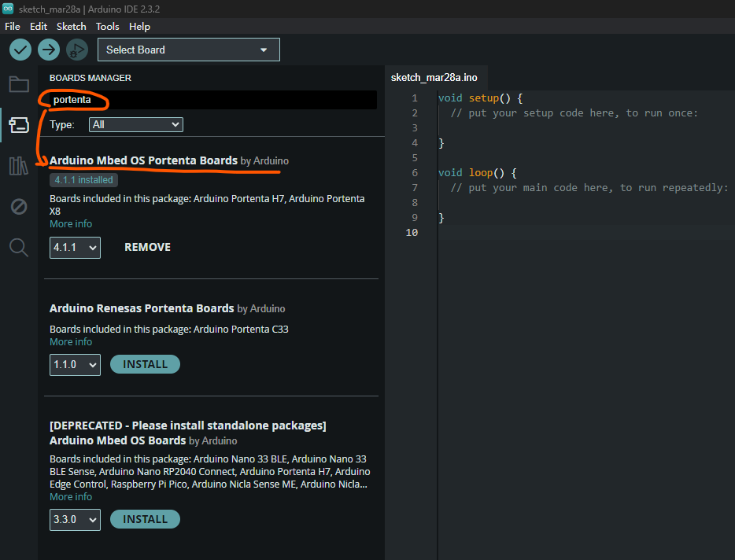The height and width of the screenshot is (560, 735).
Task: Expand the Select Board dropdown
Action: coord(188,50)
